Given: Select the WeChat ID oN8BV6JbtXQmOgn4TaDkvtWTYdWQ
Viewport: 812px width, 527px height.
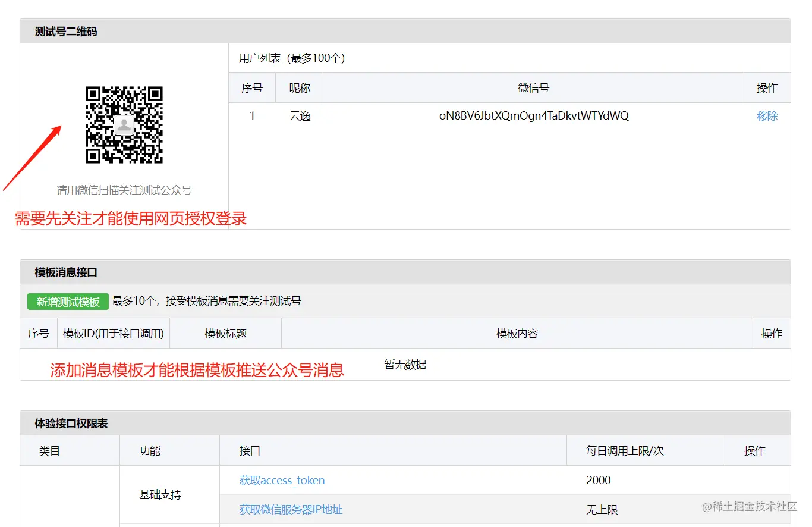Looking at the screenshot, I should (x=533, y=116).
